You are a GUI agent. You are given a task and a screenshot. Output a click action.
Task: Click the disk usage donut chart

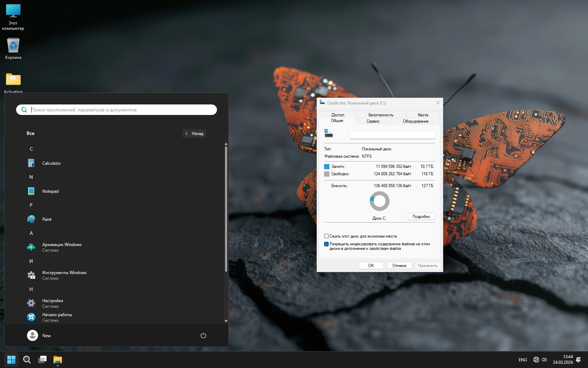379,201
